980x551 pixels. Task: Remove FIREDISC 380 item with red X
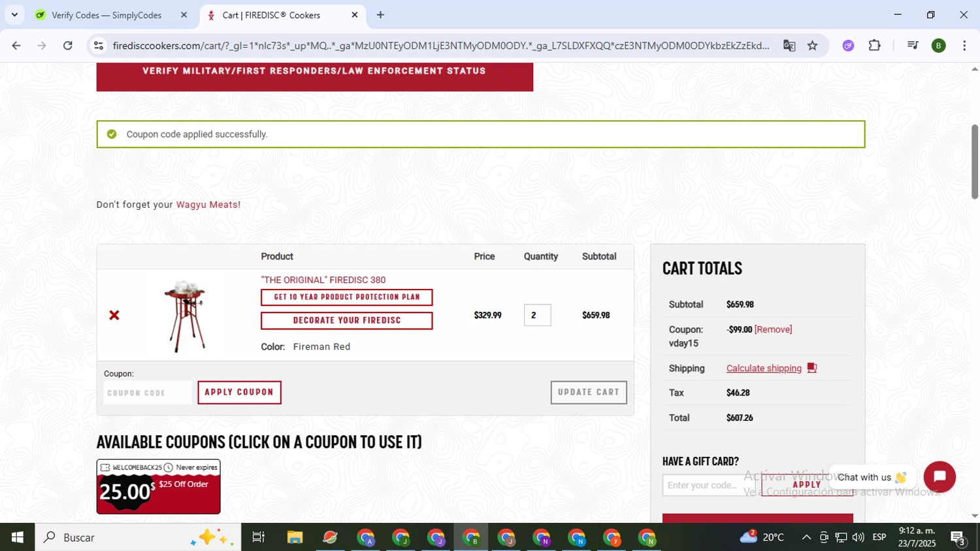(x=114, y=315)
